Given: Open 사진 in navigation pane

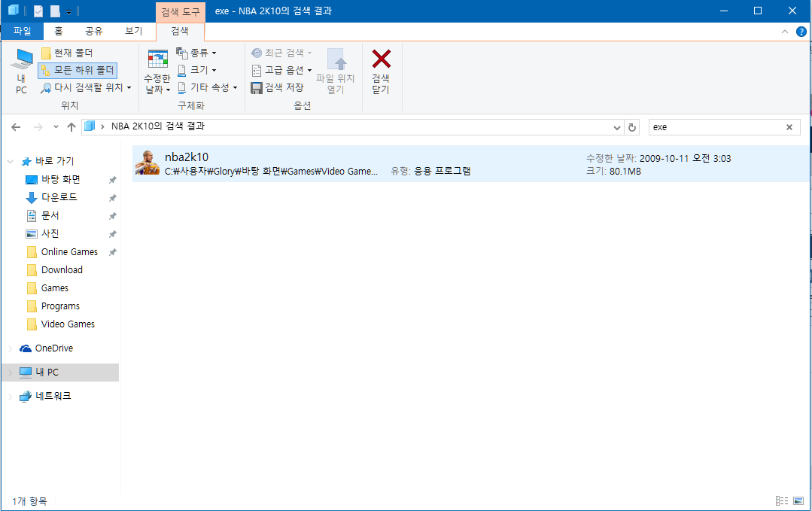Looking at the screenshot, I should [x=50, y=233].
